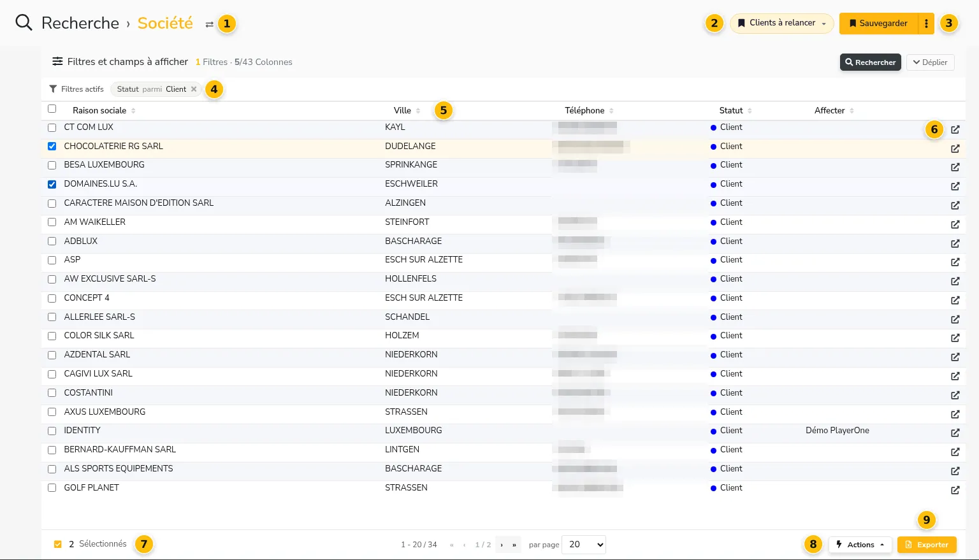Open AZDENTAL SARL via external link icon

tap(955, 357)
